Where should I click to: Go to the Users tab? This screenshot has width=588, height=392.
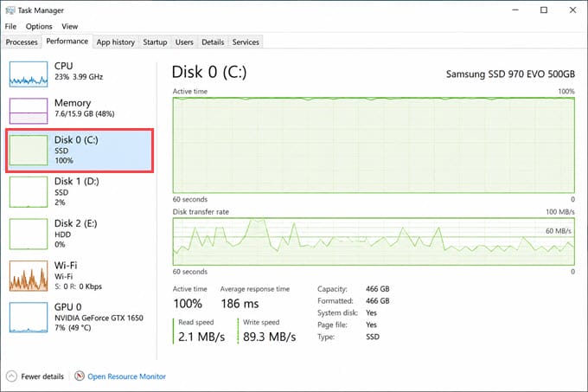[x=184, y=42]
